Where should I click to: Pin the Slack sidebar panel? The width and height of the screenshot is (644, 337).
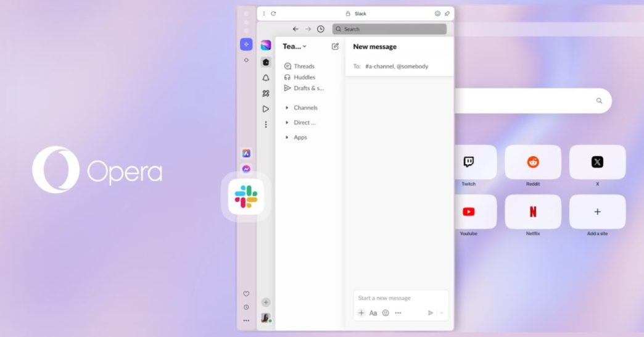pos(447,13)
